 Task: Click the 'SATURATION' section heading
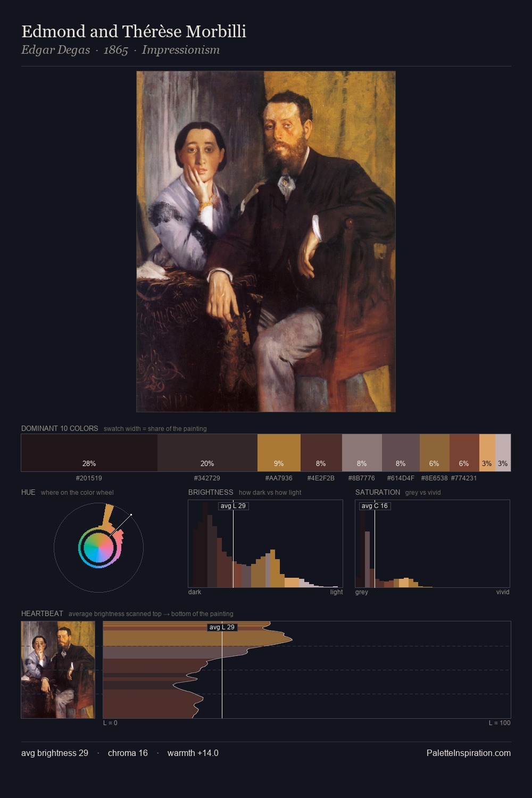click(378, 492)
